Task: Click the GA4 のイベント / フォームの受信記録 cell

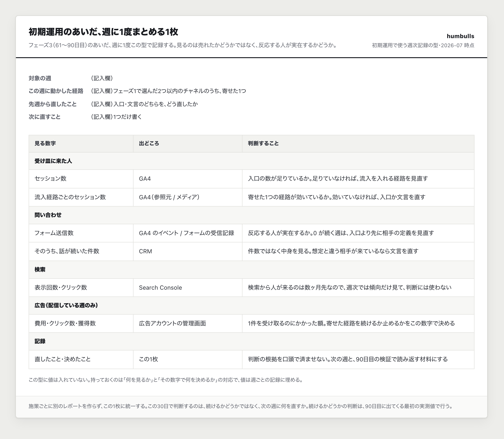Action: (188, 233)
